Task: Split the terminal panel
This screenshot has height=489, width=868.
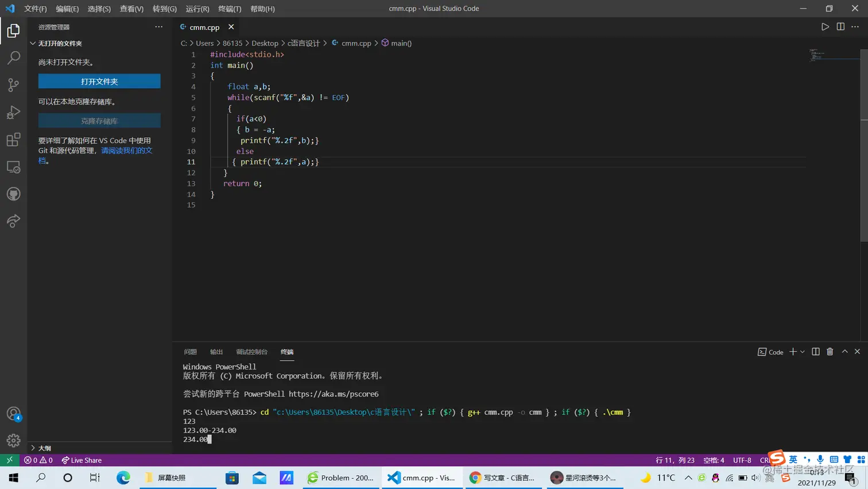Action: point(816,352)
